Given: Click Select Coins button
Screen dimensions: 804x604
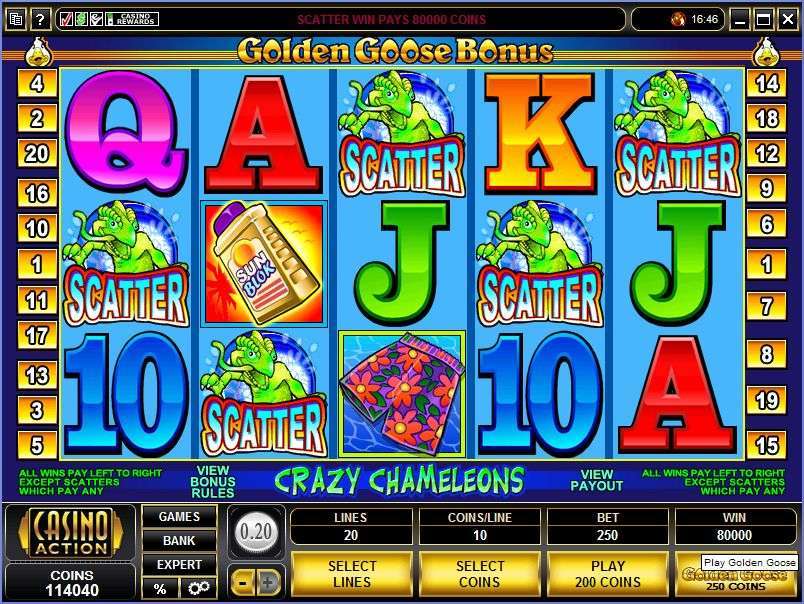Looking at the screenshot, I should point(480,574).
